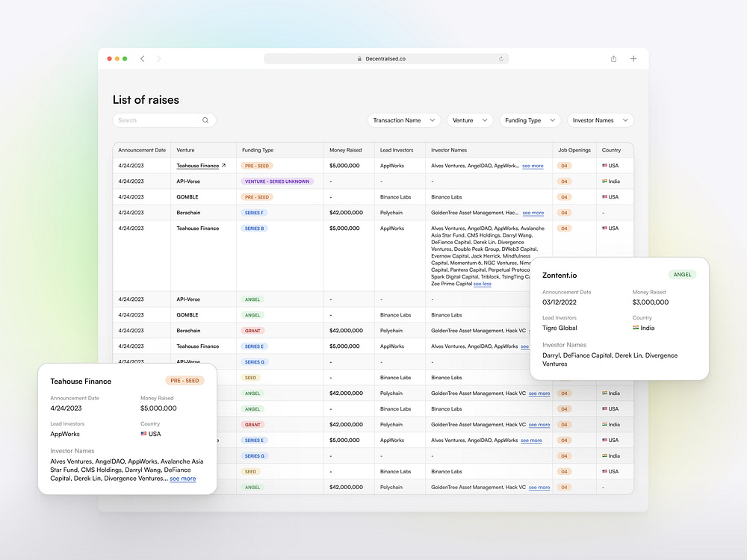Click the browser back arrow
The width and height of the screenshot is (747, 560).
(143, 58)
